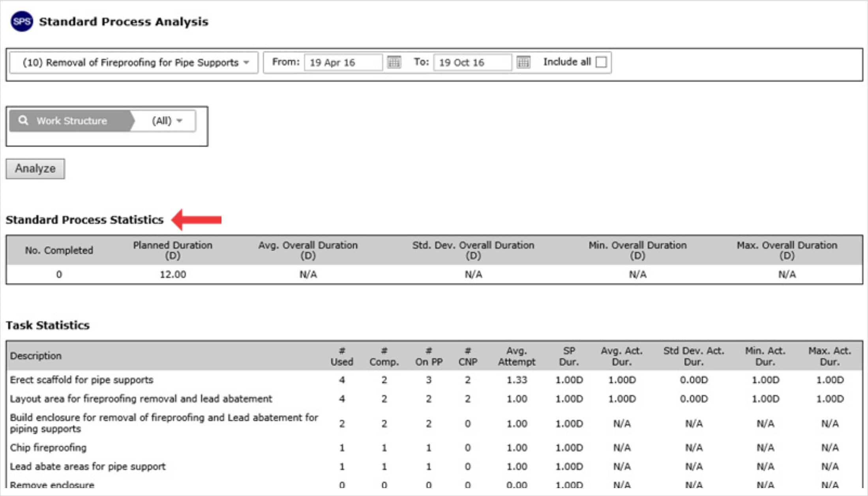Image resolution: width=868 pixels, height=496 pixels.
Task: Sort by the Description column header
Action: (36, 356)
